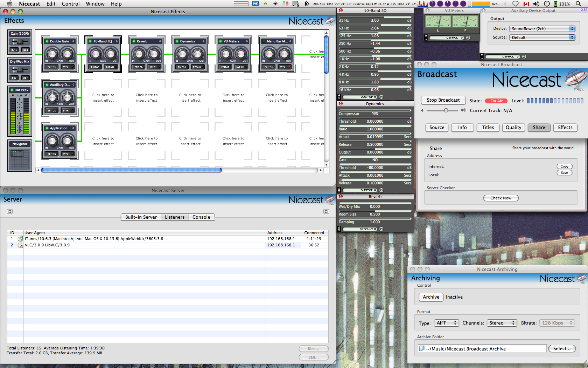The width and height of the screenshot is (588, 368).
Task: Toggle Bypass on the Reverb effect
Action: coord(154,67)
